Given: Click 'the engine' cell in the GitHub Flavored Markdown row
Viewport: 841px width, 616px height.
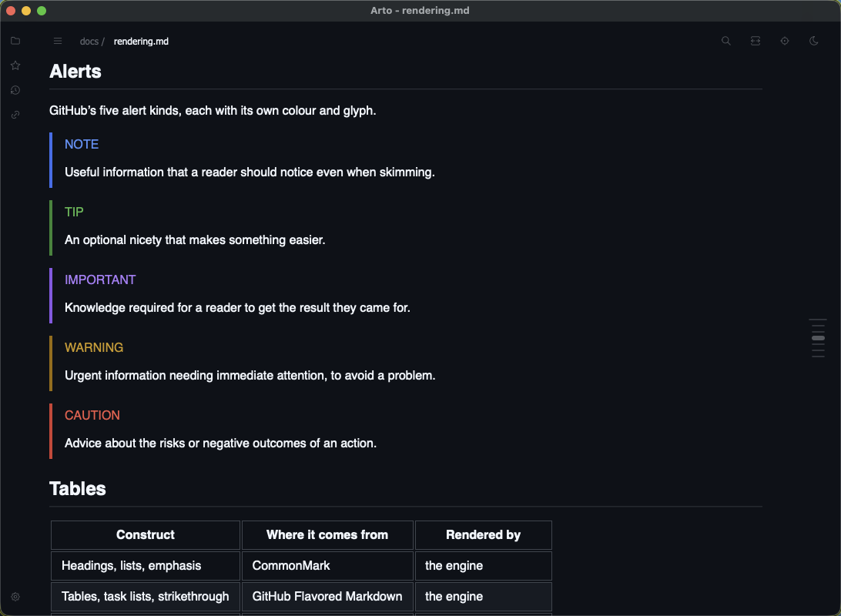Looking at the screenshot, I should (x=483, y=597).
